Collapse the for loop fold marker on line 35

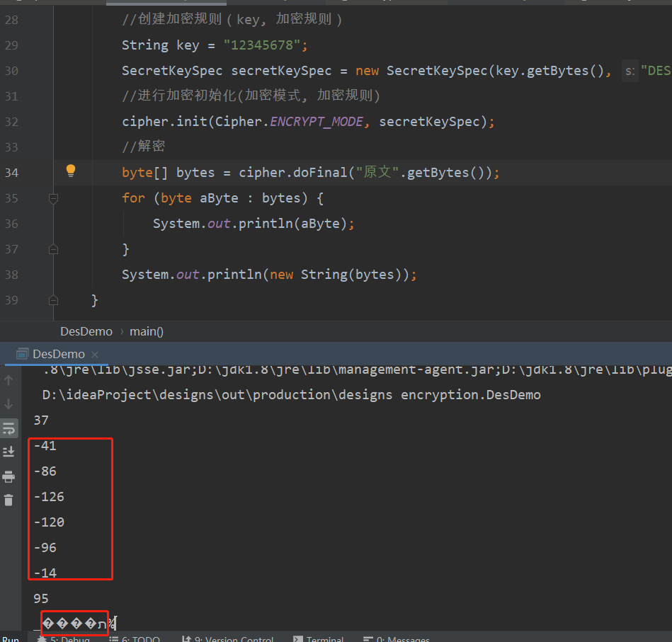click(x=53, y=198)
